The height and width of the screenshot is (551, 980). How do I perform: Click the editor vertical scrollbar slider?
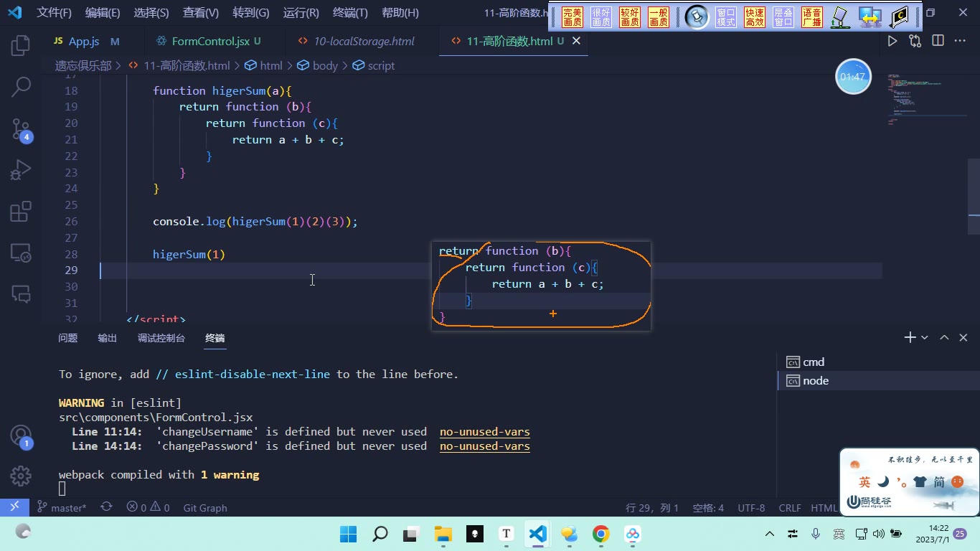974,197
